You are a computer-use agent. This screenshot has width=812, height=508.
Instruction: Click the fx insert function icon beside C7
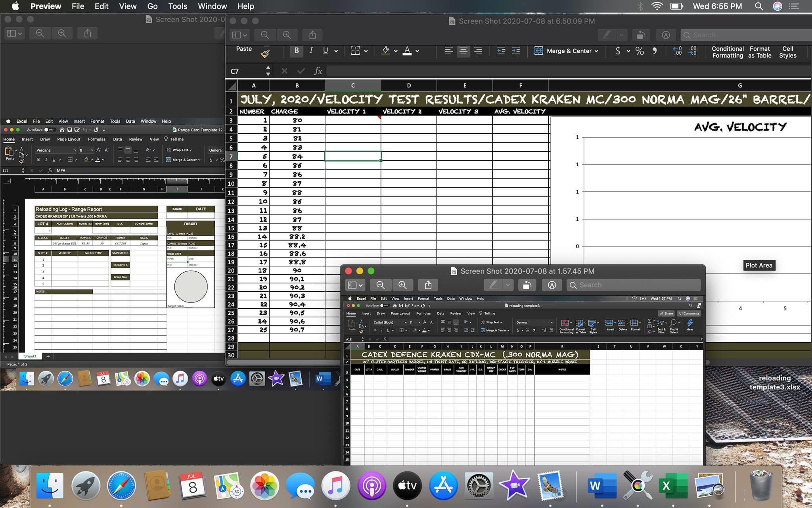click(318, 71)
